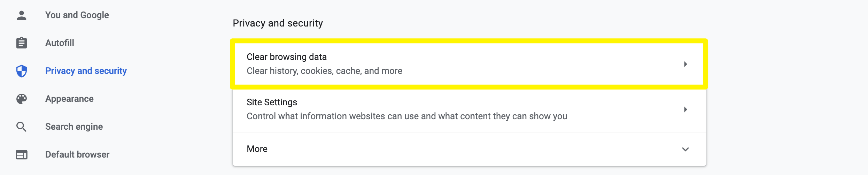The image size is (868, 175).
Task: Open the Default browser section
Action: tap(77, 154)
